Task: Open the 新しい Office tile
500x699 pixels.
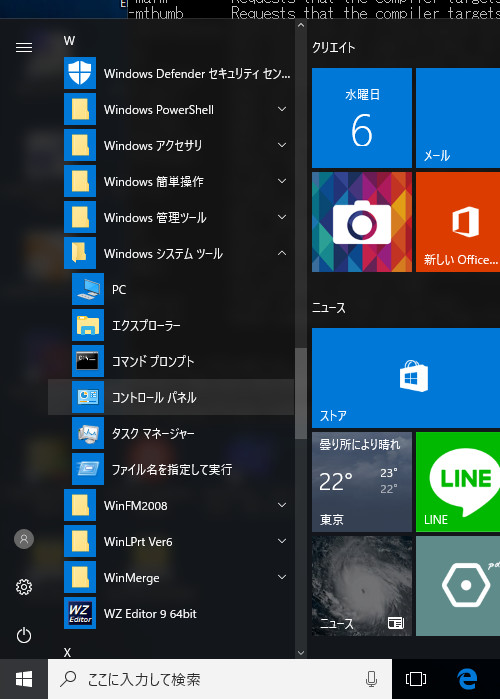Action: point(458,222)
